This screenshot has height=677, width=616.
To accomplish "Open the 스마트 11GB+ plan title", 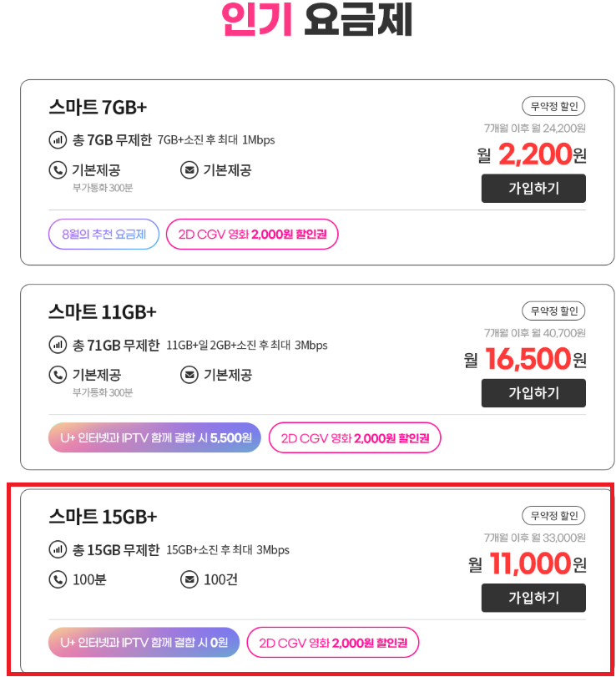I will 102,312.
